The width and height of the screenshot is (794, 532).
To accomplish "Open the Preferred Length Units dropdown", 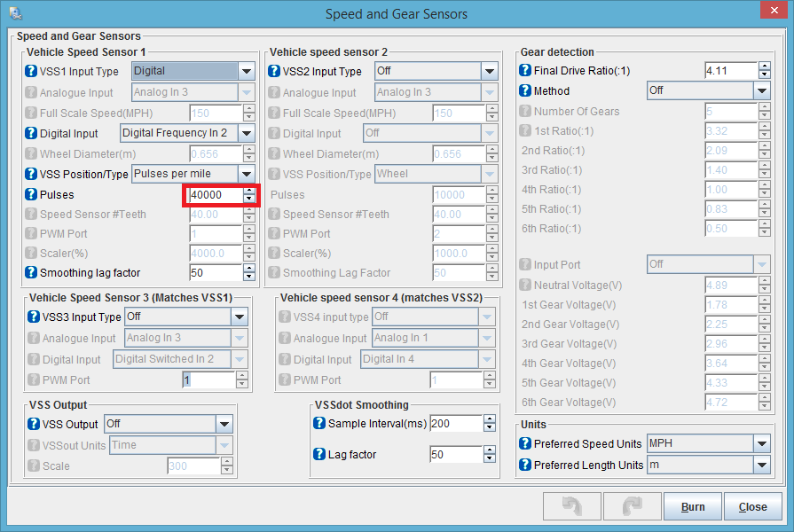I will (x=762, y=465).
